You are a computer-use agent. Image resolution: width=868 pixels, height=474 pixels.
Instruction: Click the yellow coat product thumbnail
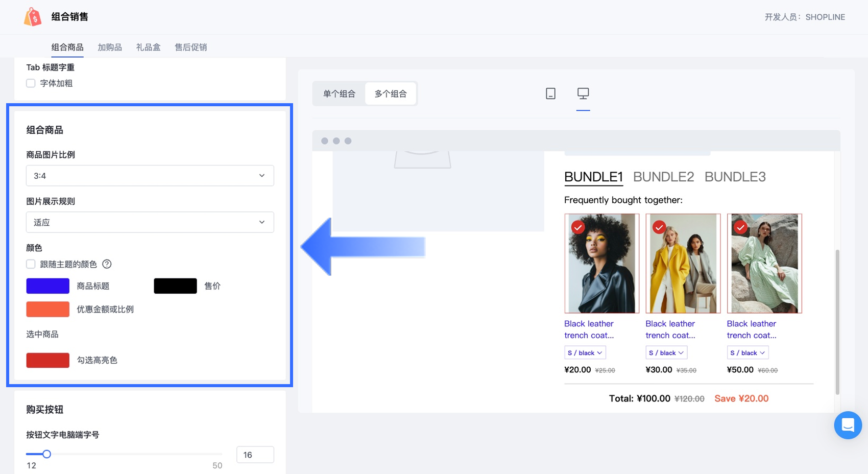pos(683,264)
